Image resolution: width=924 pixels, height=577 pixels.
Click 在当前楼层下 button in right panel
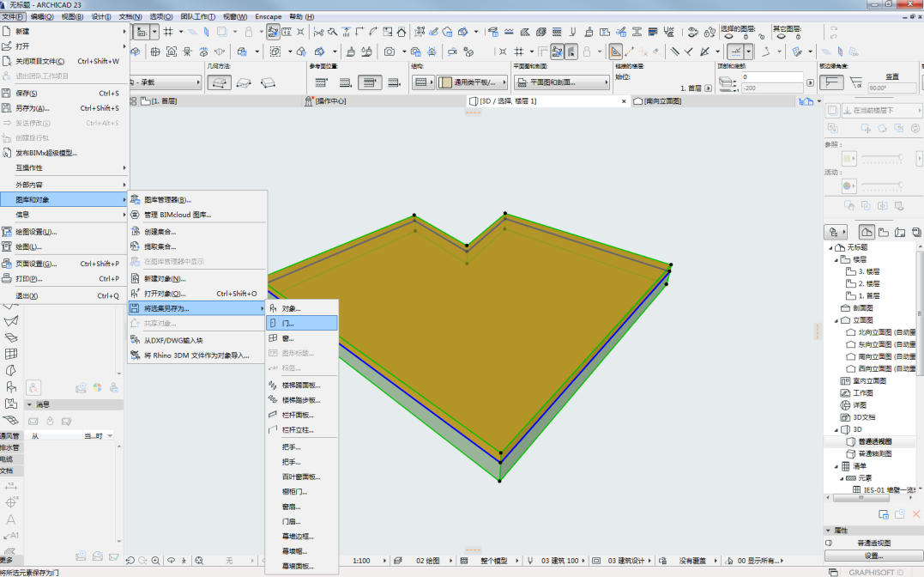(880, 110)
